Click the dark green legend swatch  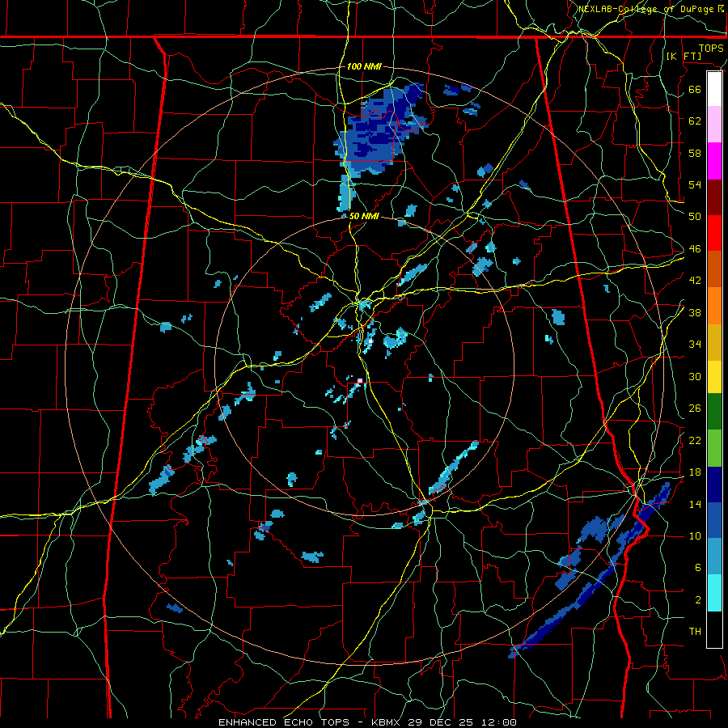tap(714, 412)
